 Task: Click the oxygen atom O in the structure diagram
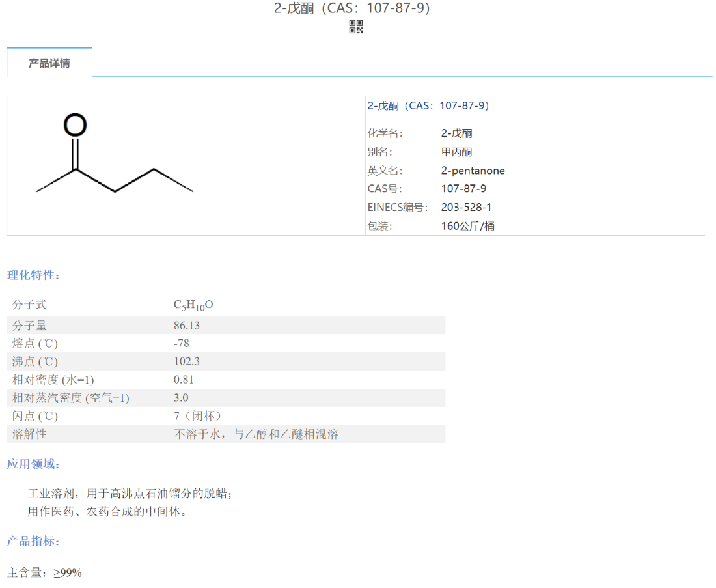75,124
